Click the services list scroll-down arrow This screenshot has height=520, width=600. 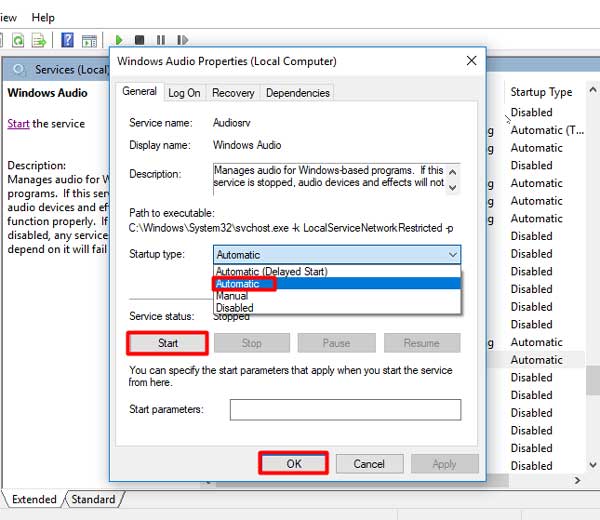[593, 465]
